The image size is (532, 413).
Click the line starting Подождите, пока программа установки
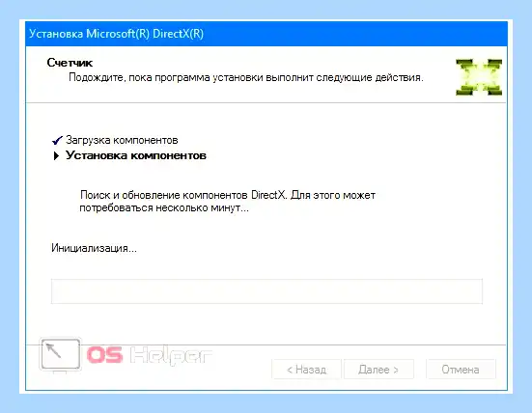click(x=246, y=77)
